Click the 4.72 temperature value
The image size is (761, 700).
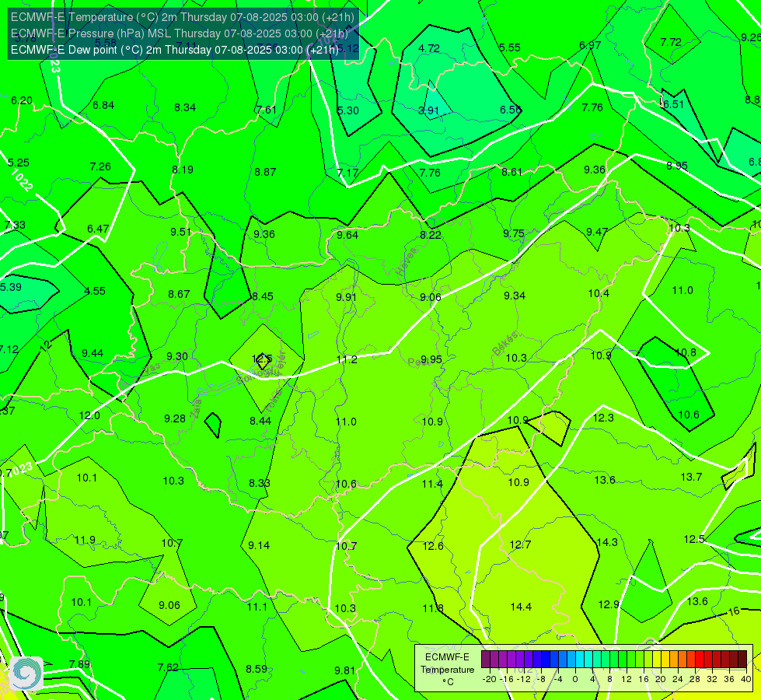(429, 48)
